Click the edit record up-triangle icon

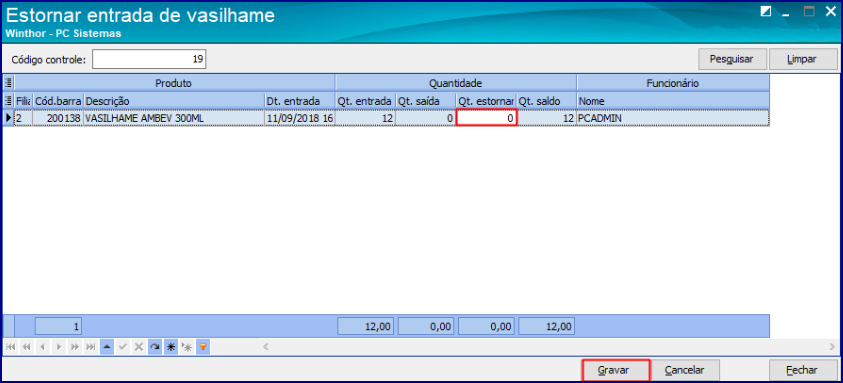point(106,347)
